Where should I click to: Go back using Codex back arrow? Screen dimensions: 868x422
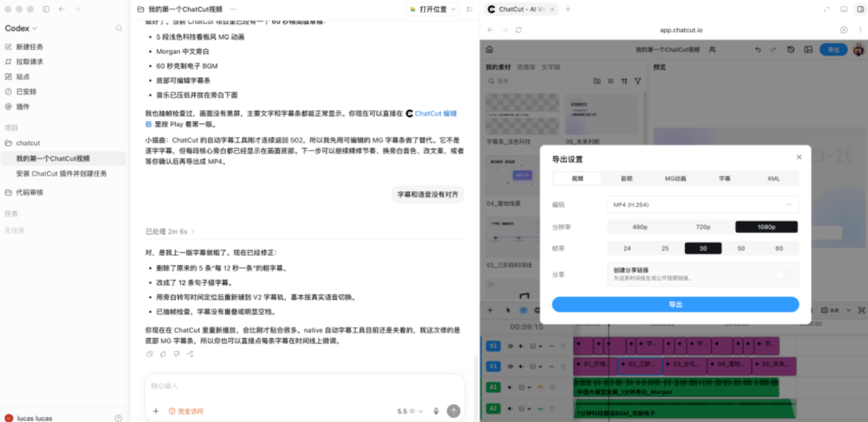pos(62,9)
